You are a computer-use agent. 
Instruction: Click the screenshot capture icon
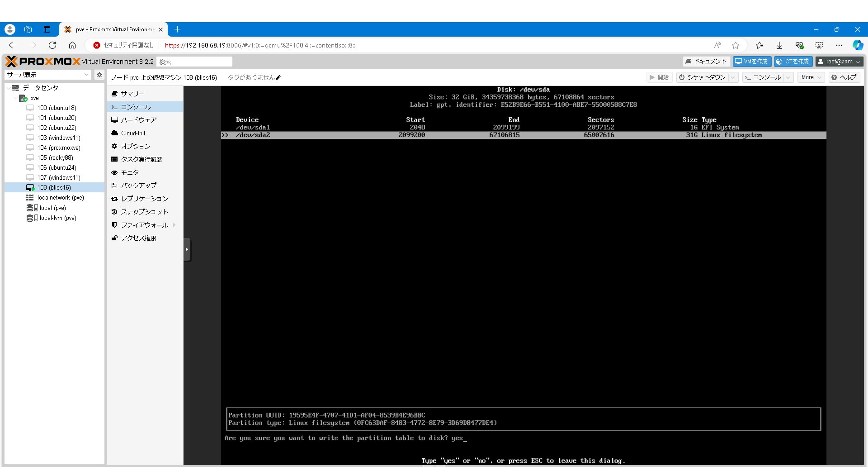819,45
